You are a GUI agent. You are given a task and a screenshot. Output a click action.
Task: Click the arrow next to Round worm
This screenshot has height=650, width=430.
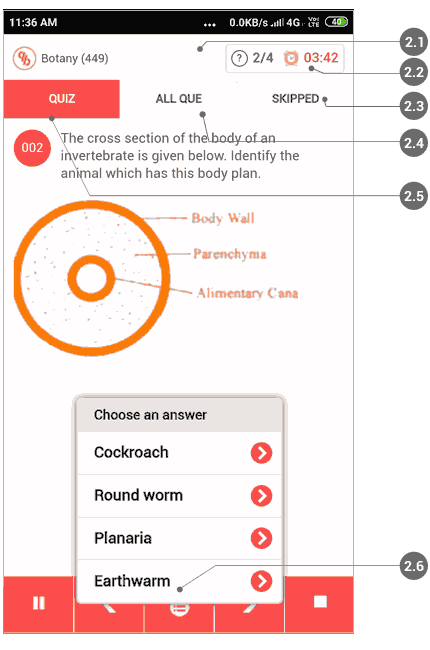click(x=261, y=496)
